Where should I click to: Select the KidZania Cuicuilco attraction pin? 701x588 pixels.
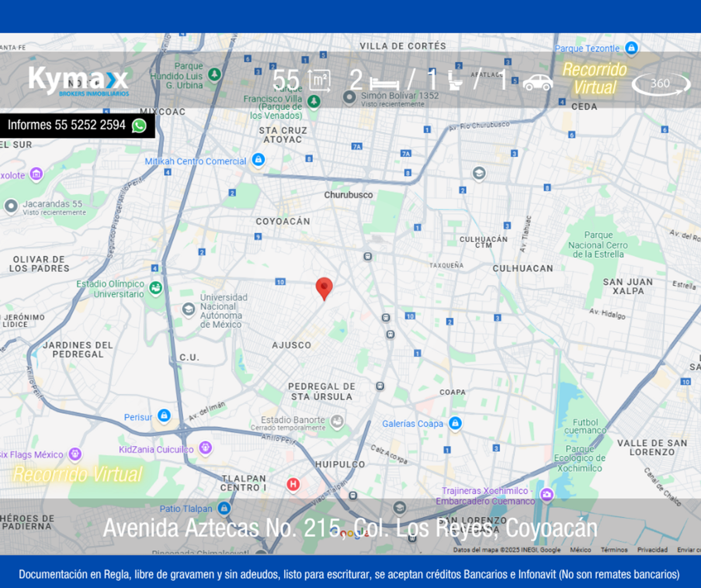[x=205, y=448]
